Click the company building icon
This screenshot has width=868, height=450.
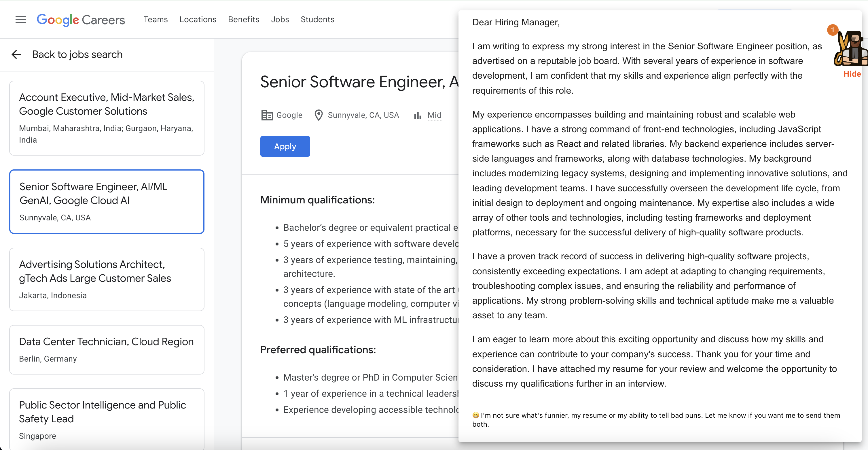(267, 115)
